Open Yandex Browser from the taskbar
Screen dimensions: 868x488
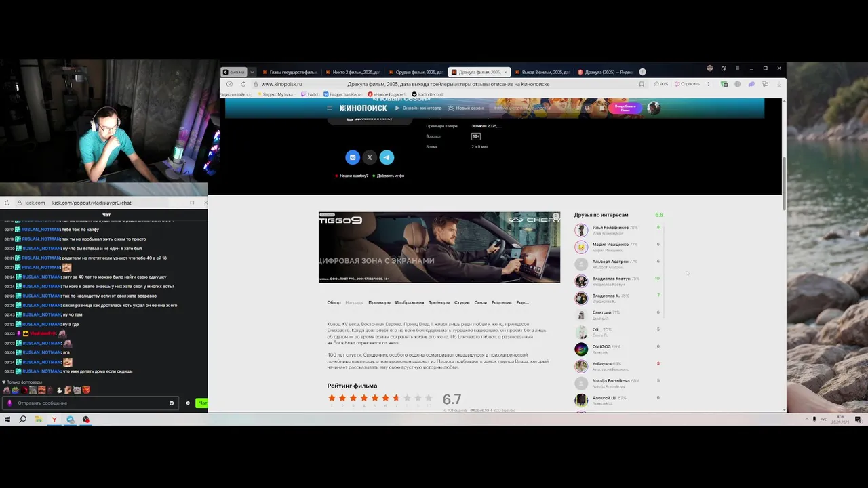point(54,420)
